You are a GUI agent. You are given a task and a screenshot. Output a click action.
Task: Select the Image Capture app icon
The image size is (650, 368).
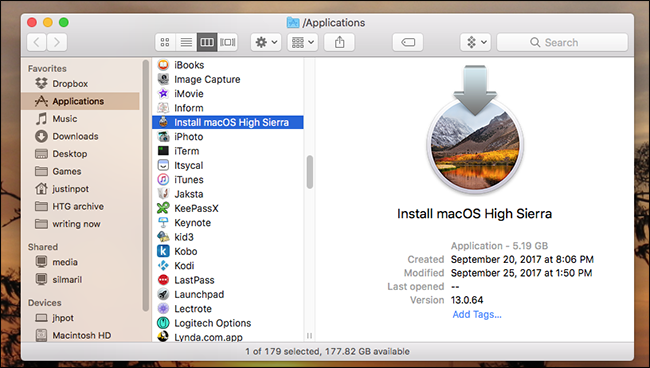tap(163, 79)
